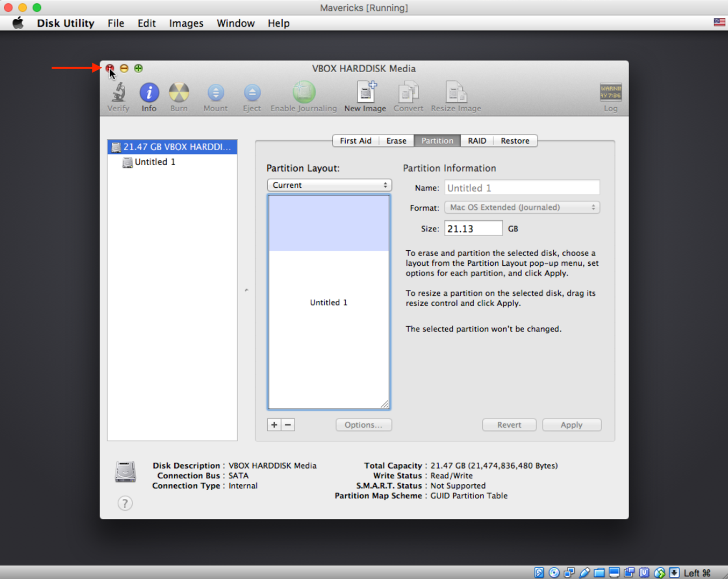Click the partition Size input field
Screen dimensions: 728x579
473,229
